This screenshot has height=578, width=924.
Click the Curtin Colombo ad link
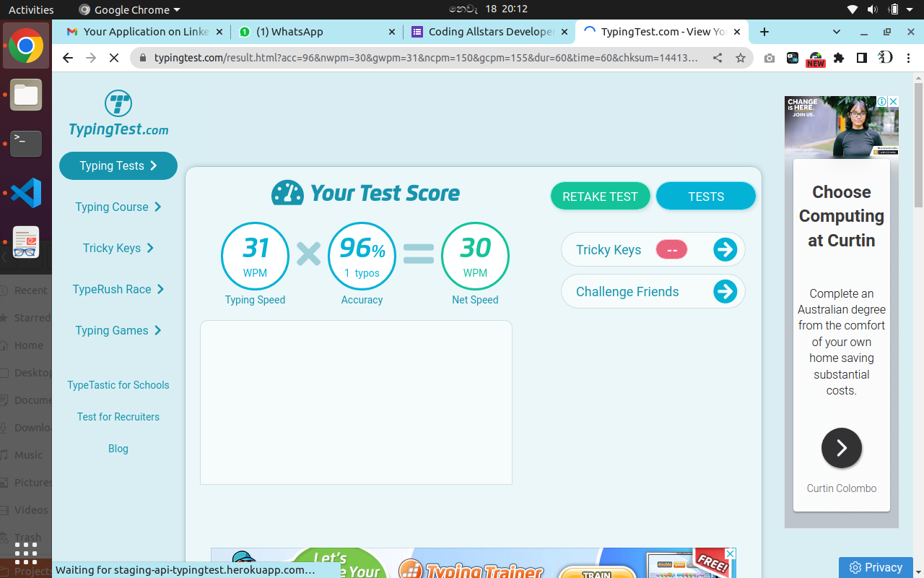[x=842, y=488]
